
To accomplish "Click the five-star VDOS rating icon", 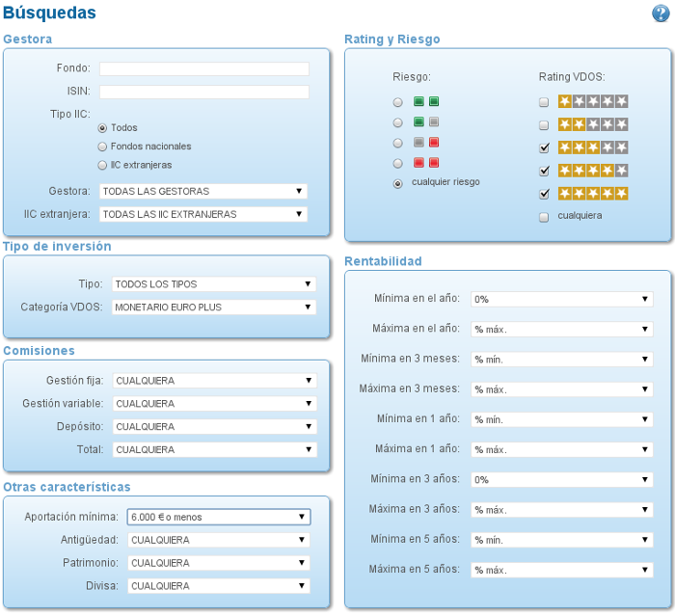I will pos(593,193).
